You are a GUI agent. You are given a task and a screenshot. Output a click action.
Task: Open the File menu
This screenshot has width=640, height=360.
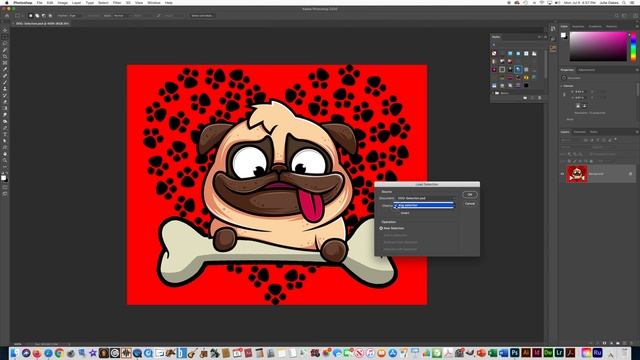[x=40, y=2]
